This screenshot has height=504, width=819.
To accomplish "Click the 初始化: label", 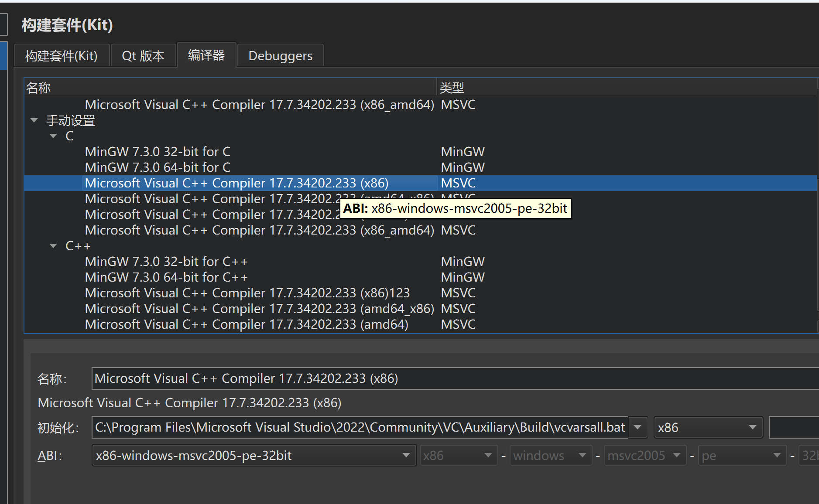I will [x=58, y=428].
